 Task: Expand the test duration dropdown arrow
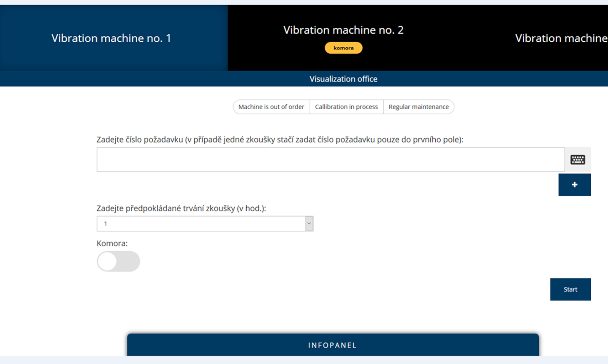click(309, 224)
